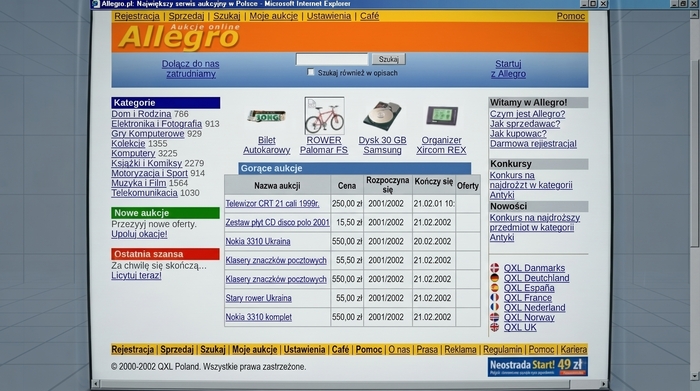This screenshot has height=391, width=700.
Task: Click Regulamin in the footer bar
Action: pos(502,349)
